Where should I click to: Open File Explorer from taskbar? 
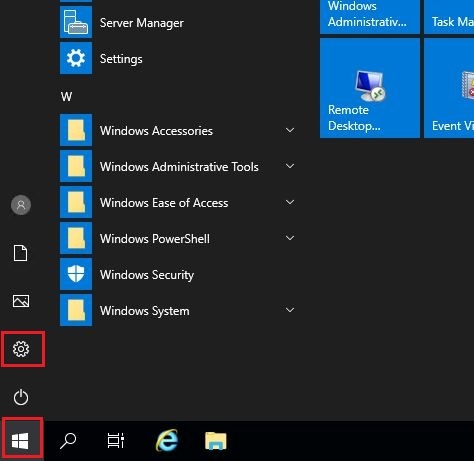coord(216,441)
